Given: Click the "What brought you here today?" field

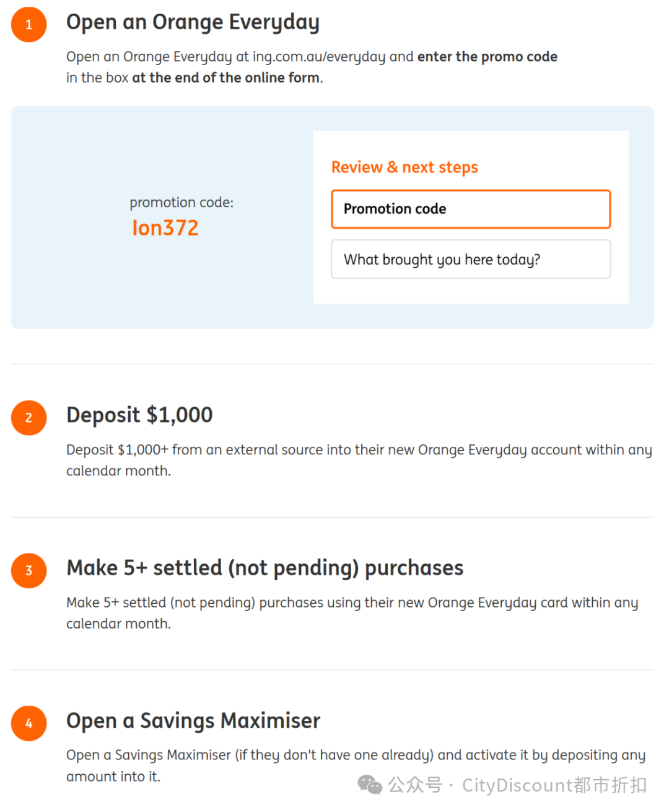Looking at the screenshot, I should pyautogui.click(x=471, y=260).
